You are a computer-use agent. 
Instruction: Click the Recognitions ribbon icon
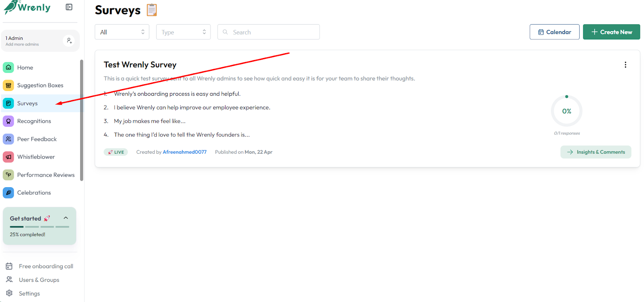(8, 121)
